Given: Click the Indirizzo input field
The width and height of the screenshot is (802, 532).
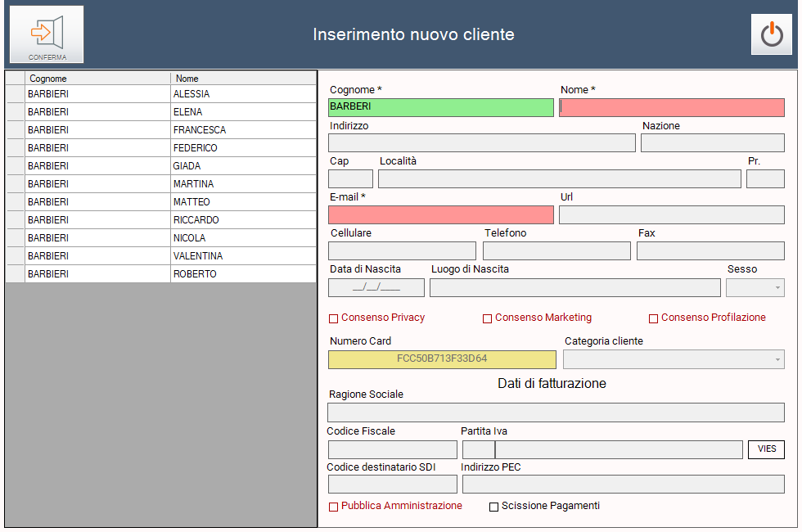Looking at the screenshot, I should [482, 142].
